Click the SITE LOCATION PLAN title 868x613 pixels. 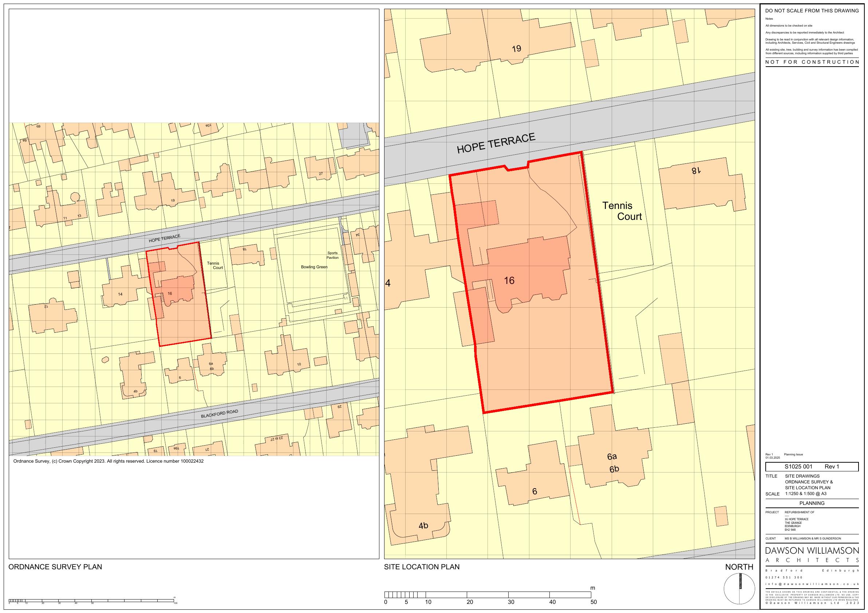point(422,567)
